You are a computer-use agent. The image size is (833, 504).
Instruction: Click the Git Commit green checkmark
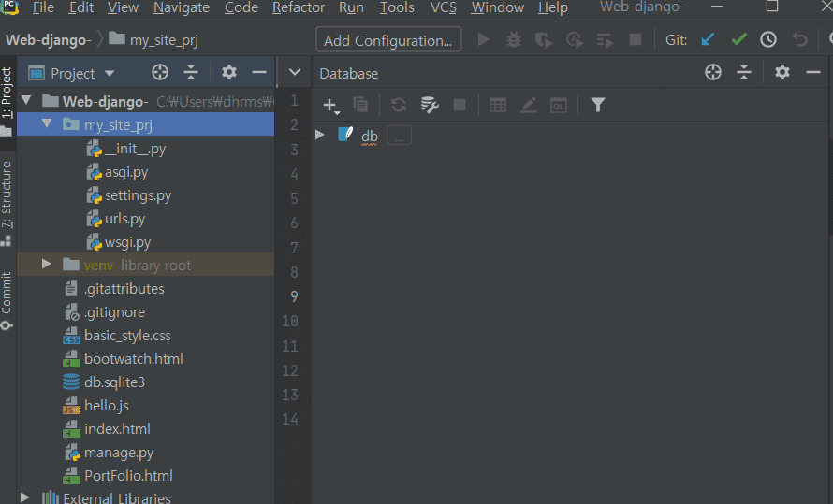738,40
